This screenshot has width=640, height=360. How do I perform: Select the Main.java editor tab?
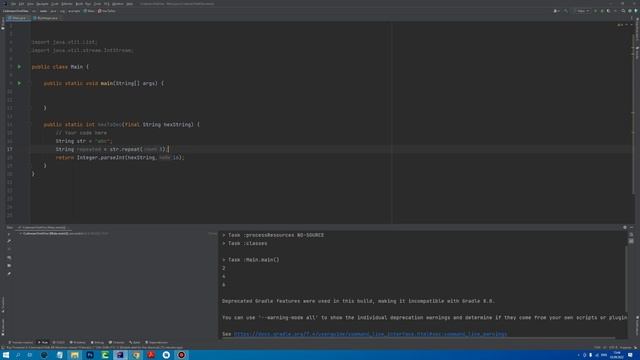(x=18, y=18)
